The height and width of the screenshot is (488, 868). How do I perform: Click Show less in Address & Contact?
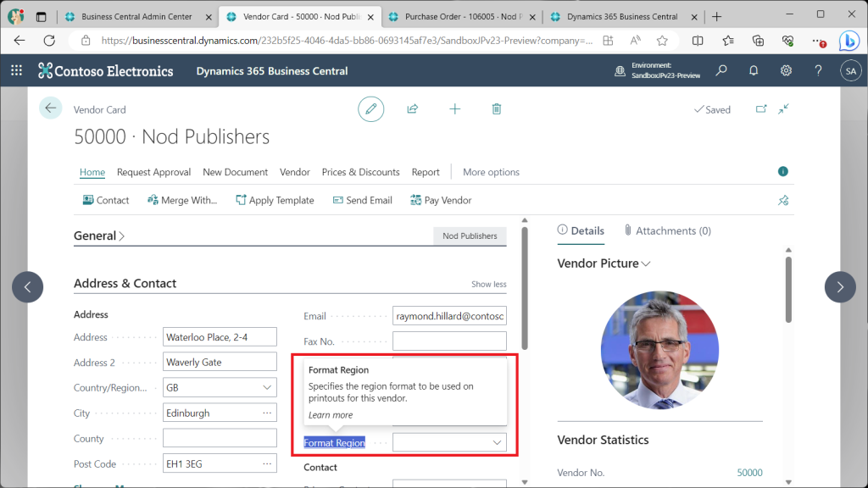489,284
